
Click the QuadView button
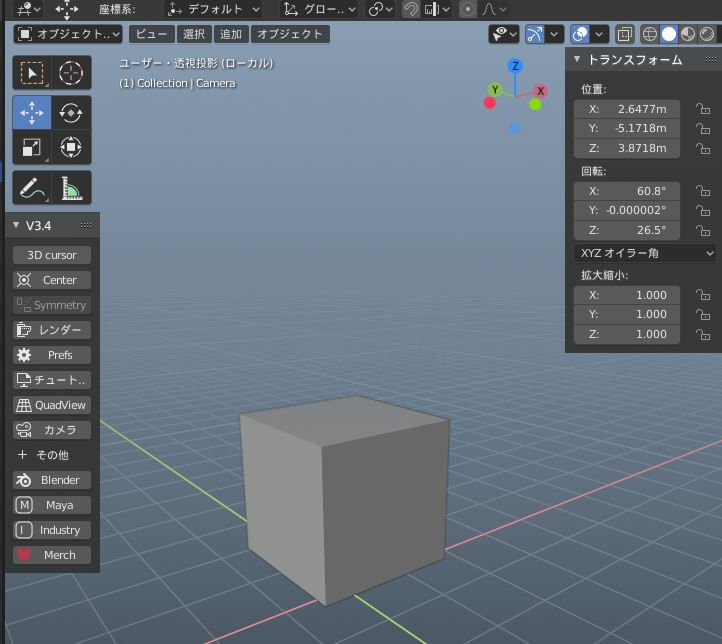coord(52,405)
